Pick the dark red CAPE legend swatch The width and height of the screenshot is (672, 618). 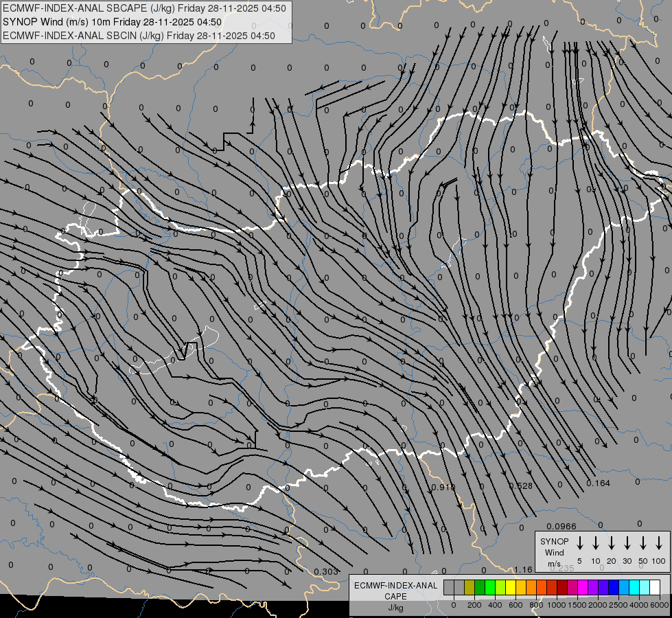pyautogui.click(x=562, y=587)
